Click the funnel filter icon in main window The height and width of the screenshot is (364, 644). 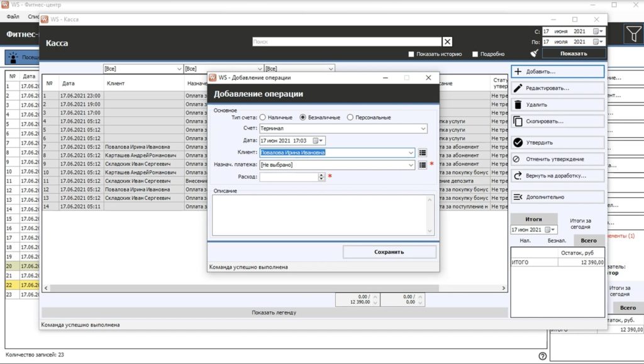(x=633, y=34)
